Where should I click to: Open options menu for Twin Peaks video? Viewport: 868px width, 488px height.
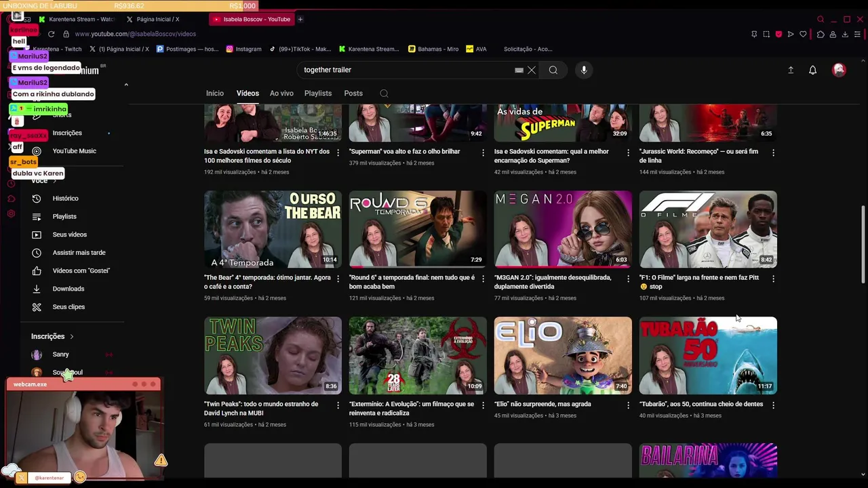338,405
